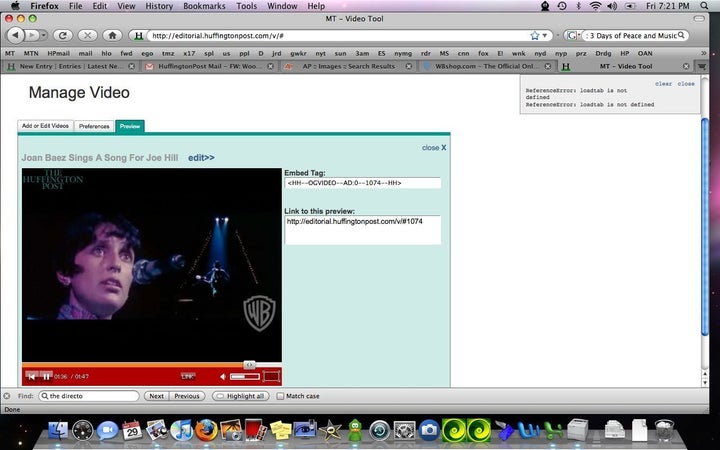Switch to the WBshop.com browser tab

point(487,66)
